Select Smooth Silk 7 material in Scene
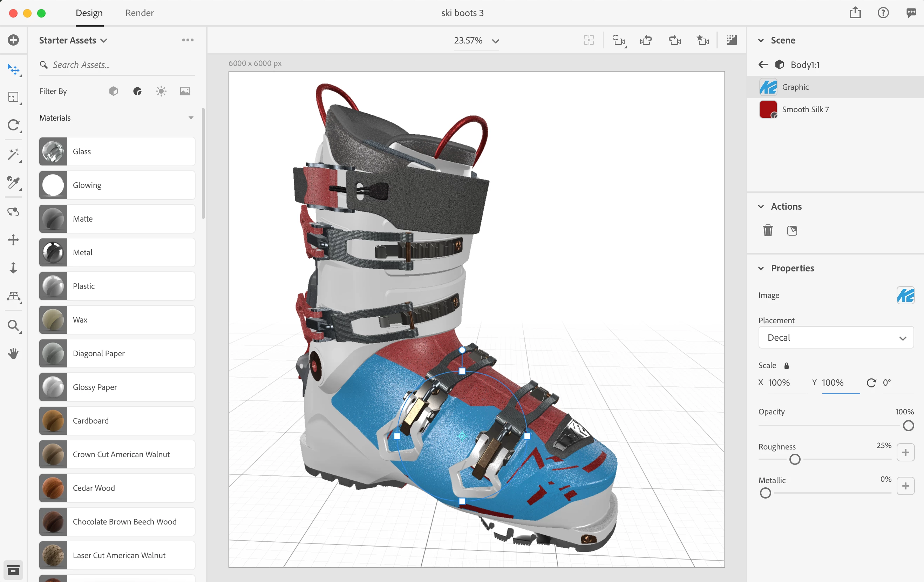This screenshot has width=924, height=582. [x=805, y=109]
